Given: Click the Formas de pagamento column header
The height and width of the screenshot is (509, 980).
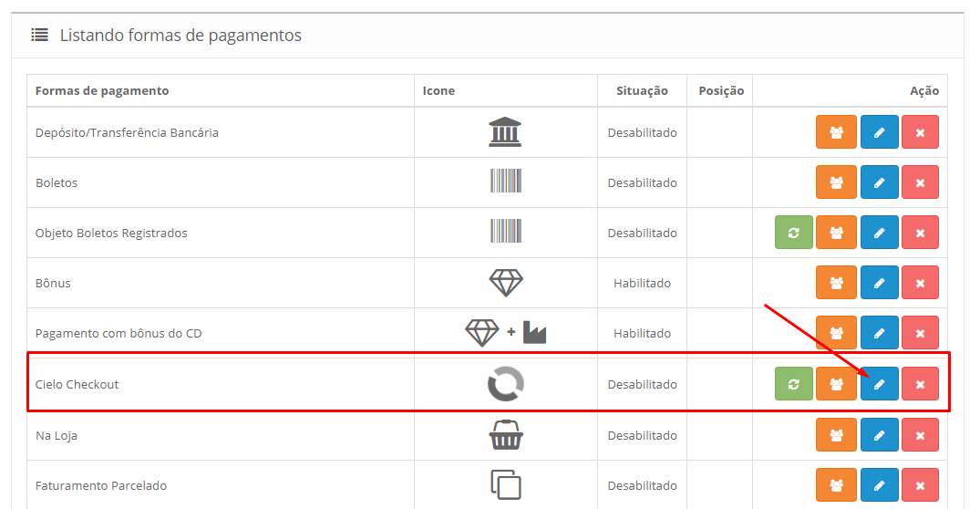Looking at the screenshot, I should click(x=102, y=90).
